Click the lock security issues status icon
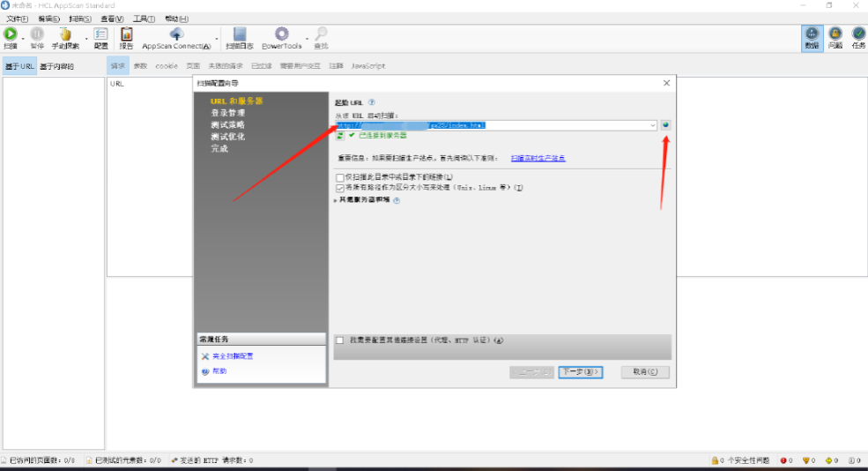Viewport: 868px width, 471px height. 715,460
